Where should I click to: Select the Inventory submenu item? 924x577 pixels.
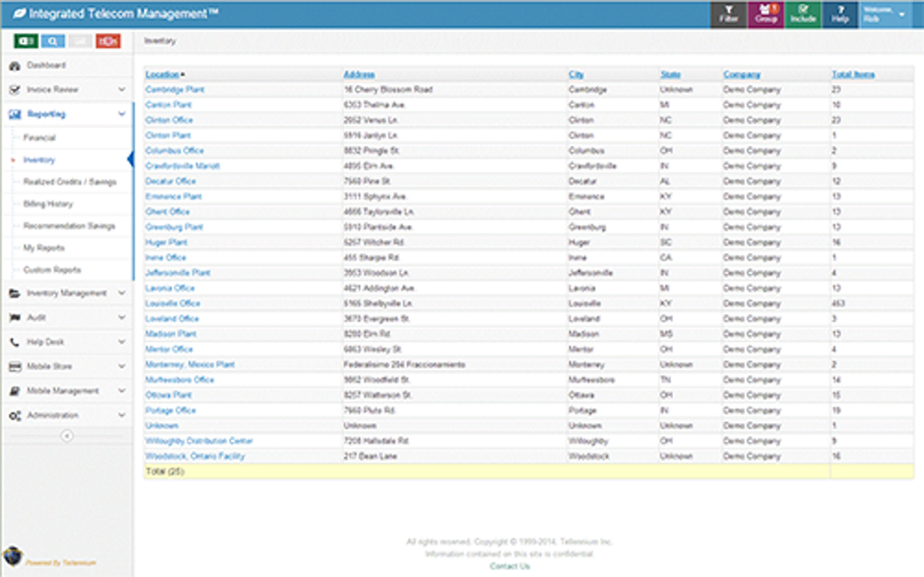[39, 160]
